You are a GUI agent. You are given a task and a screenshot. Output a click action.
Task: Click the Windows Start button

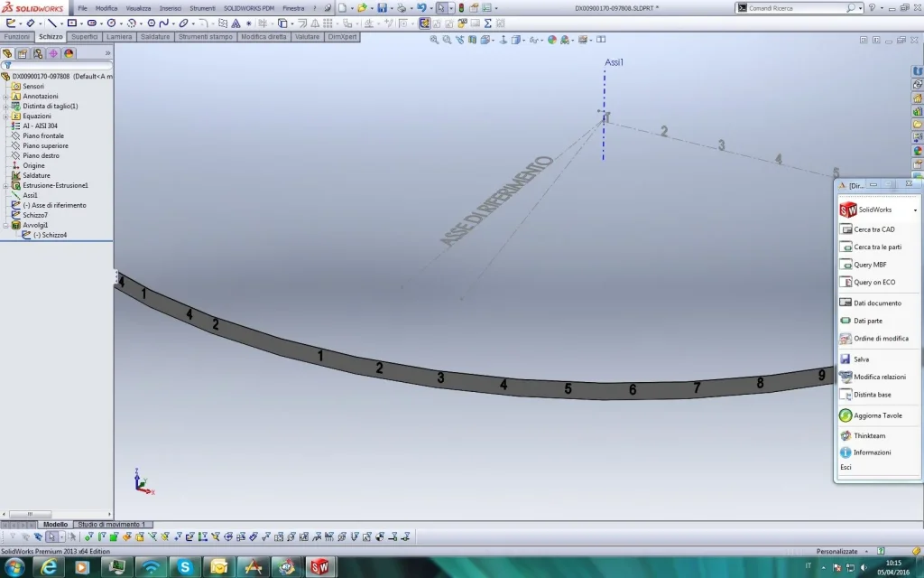(13, 567)
